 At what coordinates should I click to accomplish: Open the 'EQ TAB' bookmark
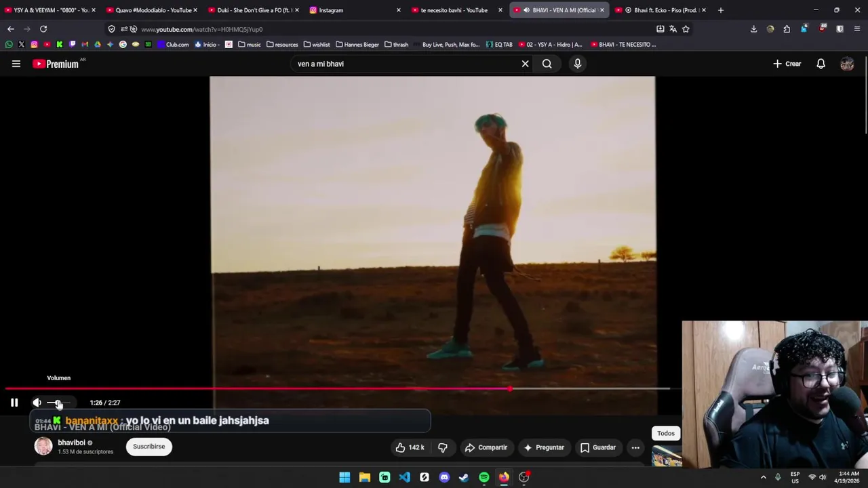pos(499,45)
